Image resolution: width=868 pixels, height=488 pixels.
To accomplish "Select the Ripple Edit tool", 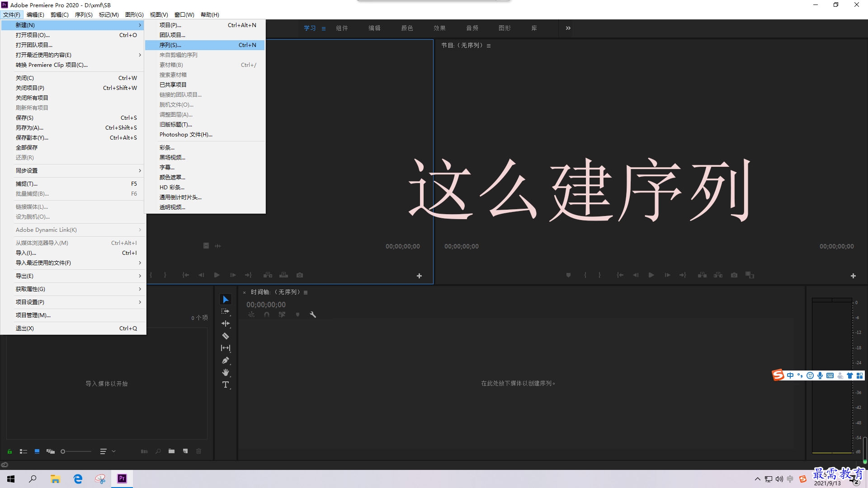I will pos(226,324).
